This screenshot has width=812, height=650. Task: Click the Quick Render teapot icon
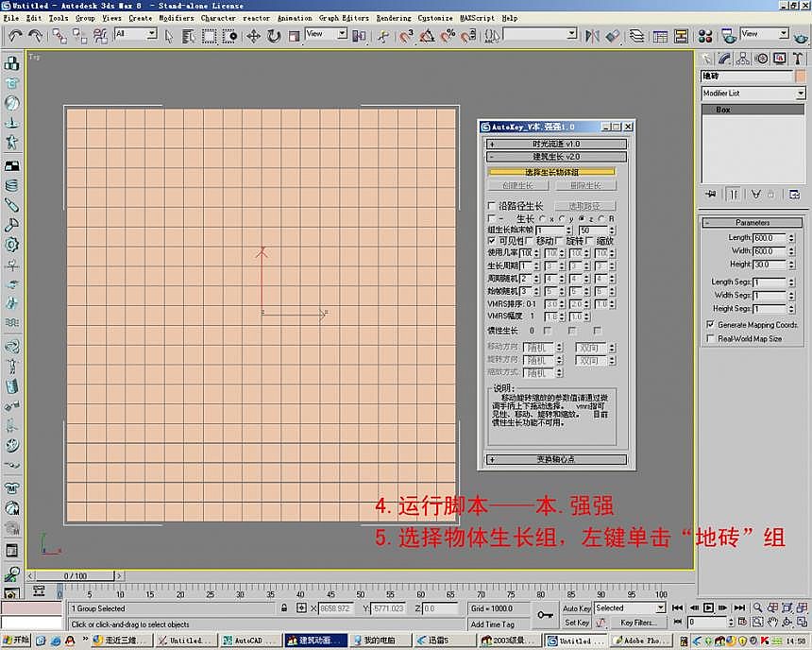click(x=800, y=37)
